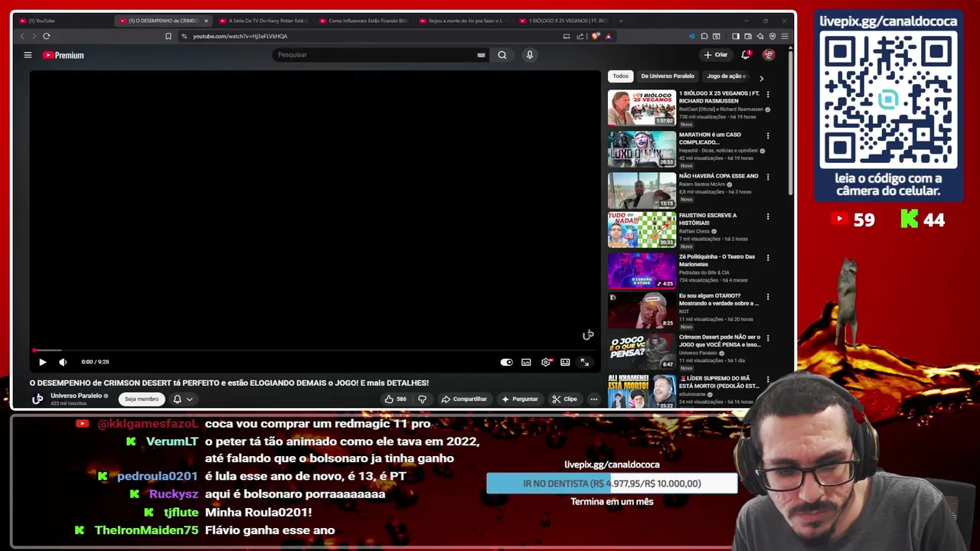Open a new browser tab
The image size is (980, 551).
point(621,21)
